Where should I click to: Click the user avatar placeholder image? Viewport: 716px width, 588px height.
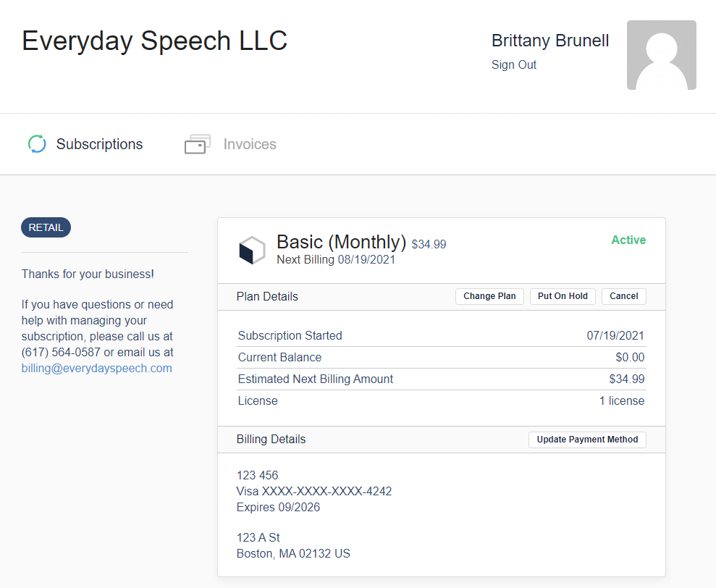point(661,55)
